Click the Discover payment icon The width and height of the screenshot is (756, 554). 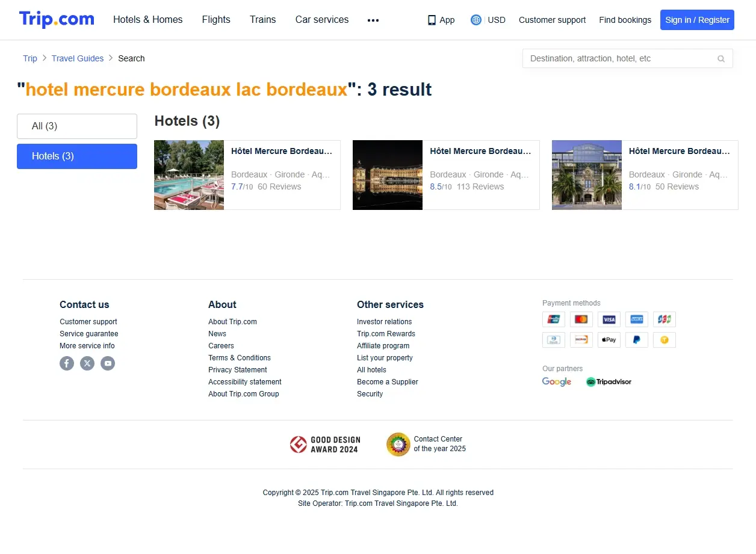581,340
